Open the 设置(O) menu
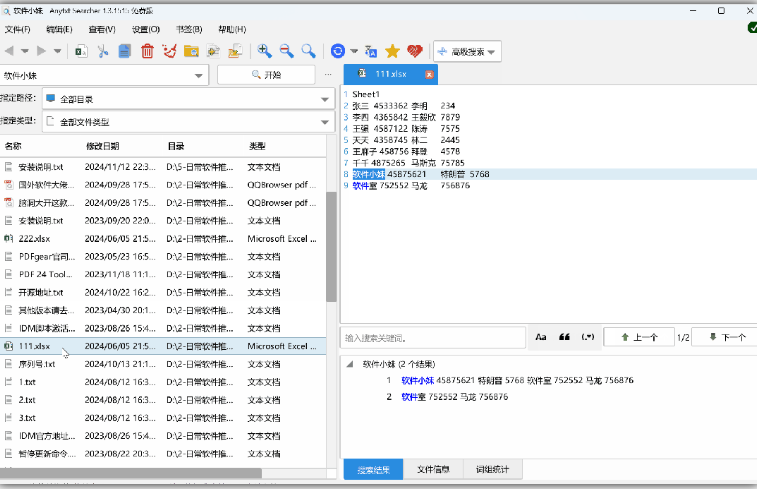 pos(146,29)
